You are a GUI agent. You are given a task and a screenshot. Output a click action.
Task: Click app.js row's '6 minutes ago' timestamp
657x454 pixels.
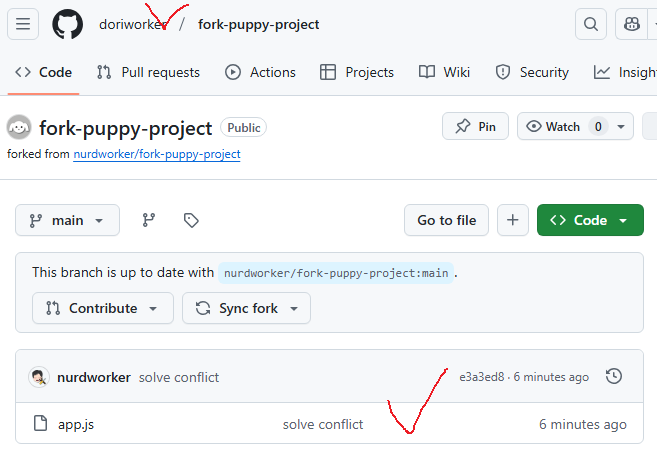583,425
